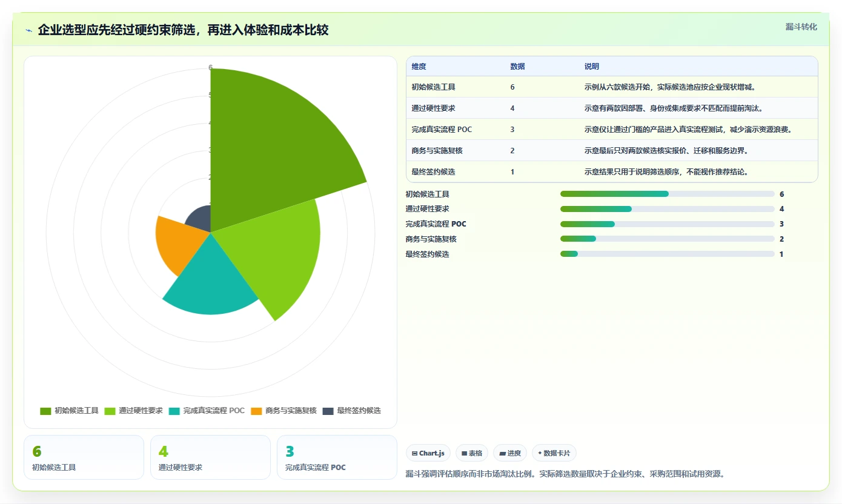
Task: Click the axis label 6 atop the polar chart
Action: click(210, 68)
